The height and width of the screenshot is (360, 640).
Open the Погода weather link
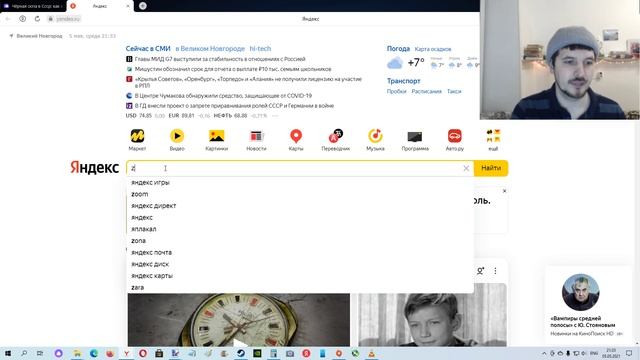coord(398,49)
